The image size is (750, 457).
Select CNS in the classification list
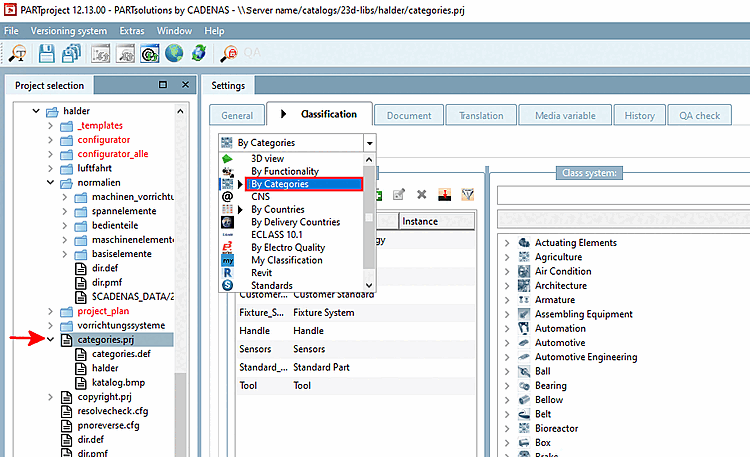click(261, 197)
